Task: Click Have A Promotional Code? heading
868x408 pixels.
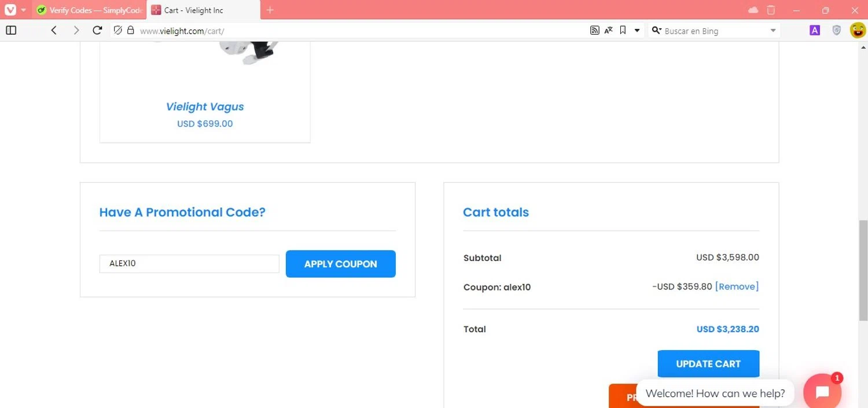Action: coord(182,212)
